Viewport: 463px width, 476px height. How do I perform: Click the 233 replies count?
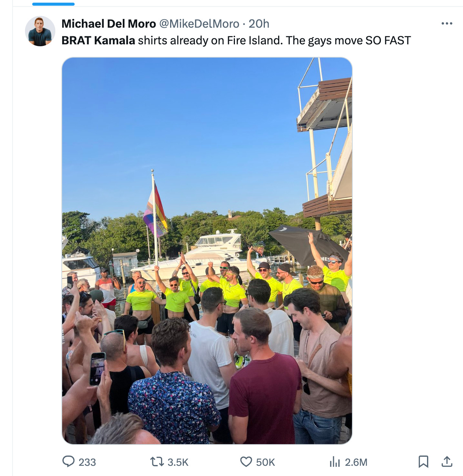pyautogui.click(x=87, y=462)
